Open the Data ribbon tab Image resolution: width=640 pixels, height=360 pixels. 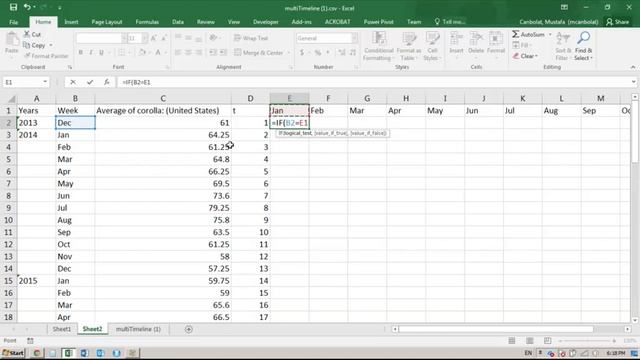(178, 22)
